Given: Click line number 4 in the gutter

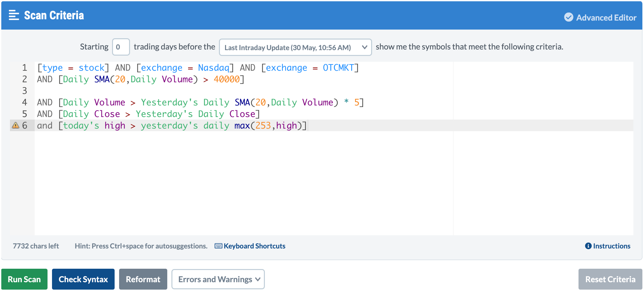Looking at the screenshot, I should pyautogui.click(x=24, y=102).
